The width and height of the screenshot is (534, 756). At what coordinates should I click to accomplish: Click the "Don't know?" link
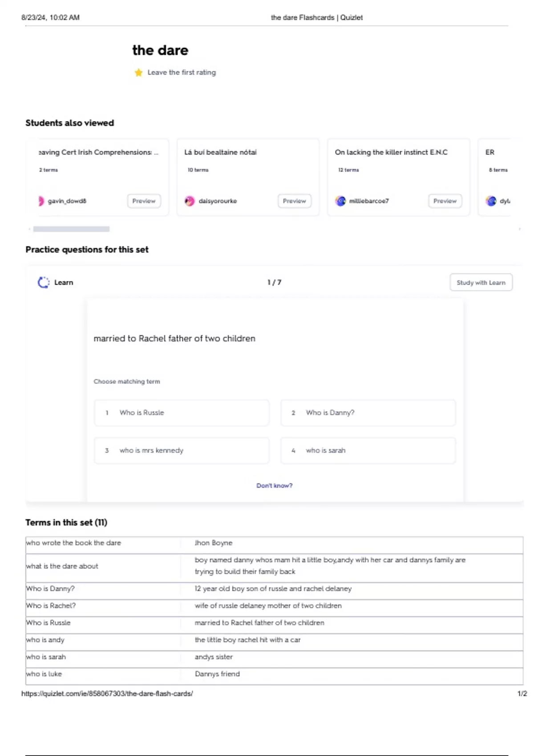pos(274,486)
